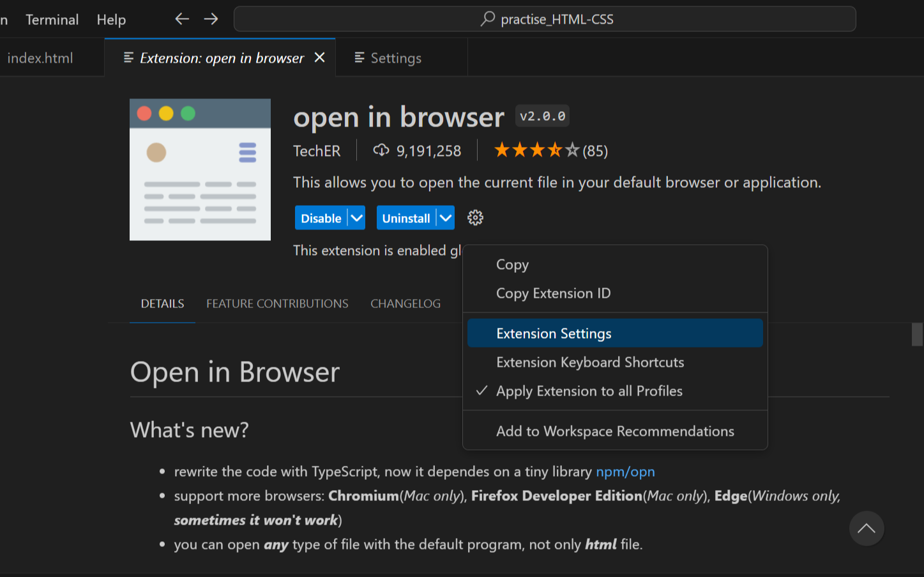Select Add to Workspace Recommendations
The image size is (924, 577).
click(615, 431)
